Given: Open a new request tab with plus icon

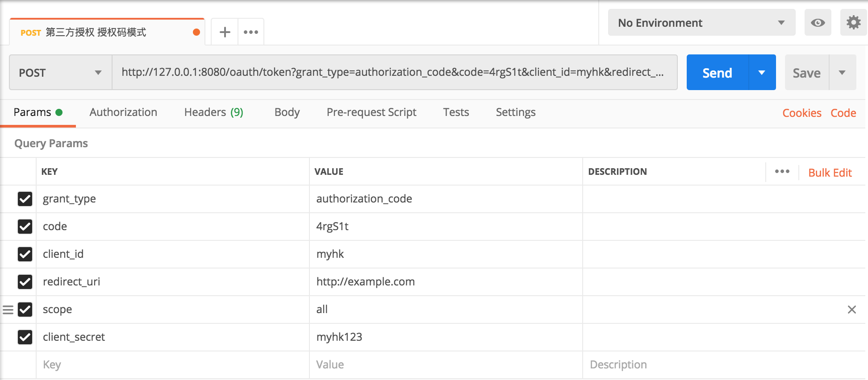Looking at the screenshot, I should pyautogui.click(x=225, y=32).
